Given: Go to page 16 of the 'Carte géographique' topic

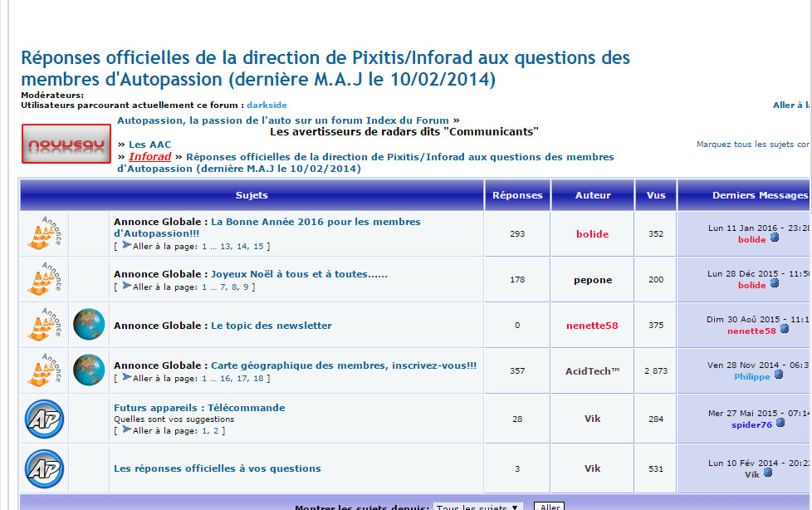Looking at the screenshot, I should point(225,379).
